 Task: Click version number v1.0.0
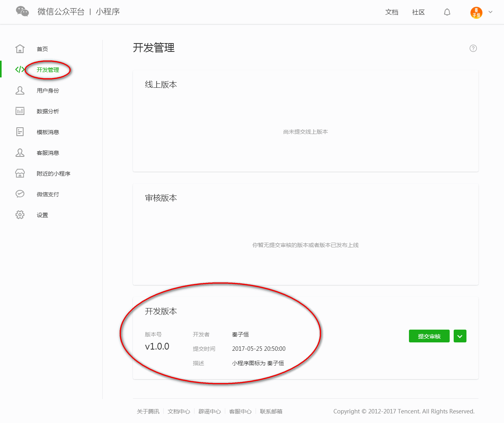pos(157,346)
